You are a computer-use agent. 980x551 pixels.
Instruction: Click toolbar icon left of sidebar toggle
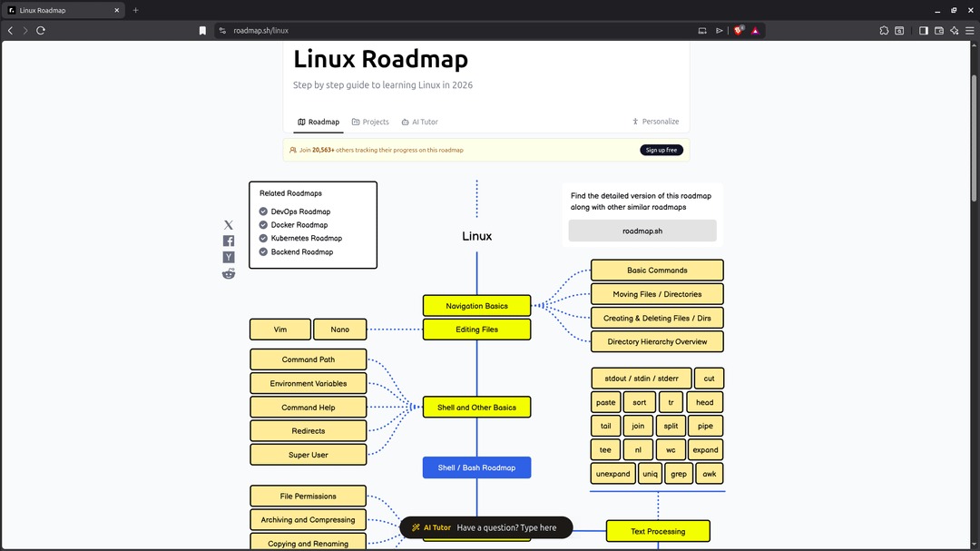click(899, 30)
